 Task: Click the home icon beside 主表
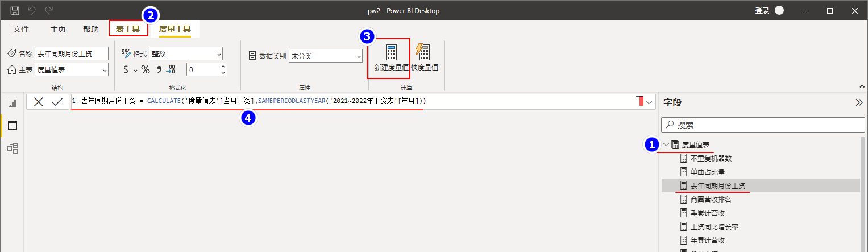point(12,69)
